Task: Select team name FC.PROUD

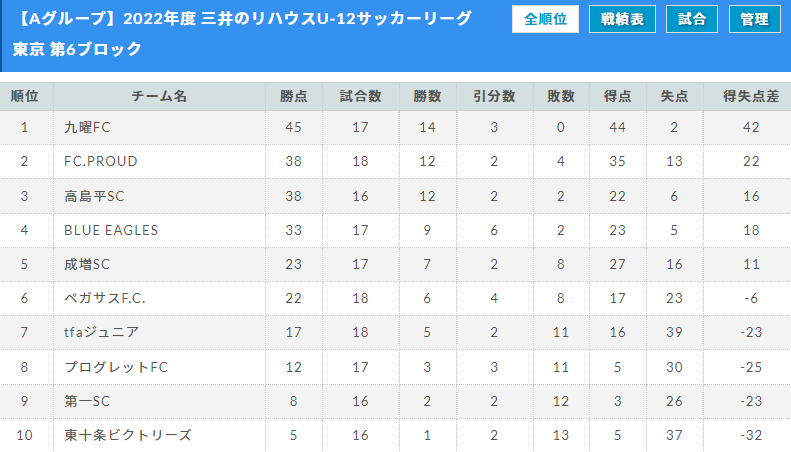Action: click(x=100, y=161)
